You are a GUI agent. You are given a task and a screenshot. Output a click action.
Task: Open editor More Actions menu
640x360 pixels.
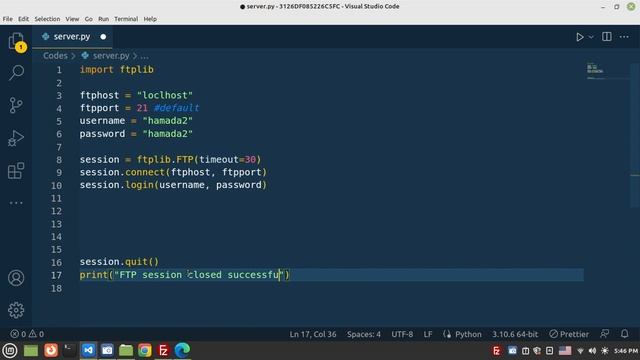click(624, 37)
